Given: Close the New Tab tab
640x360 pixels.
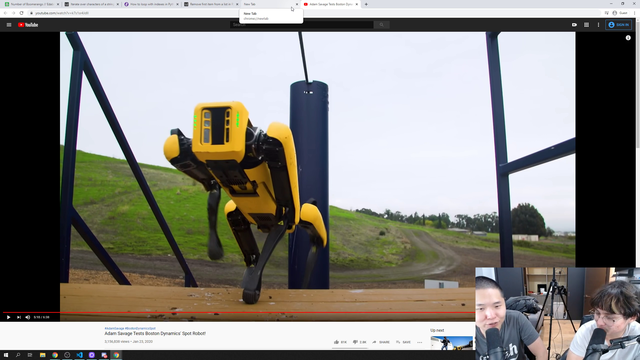Looking at the screenshot, I should pos(297,4).
